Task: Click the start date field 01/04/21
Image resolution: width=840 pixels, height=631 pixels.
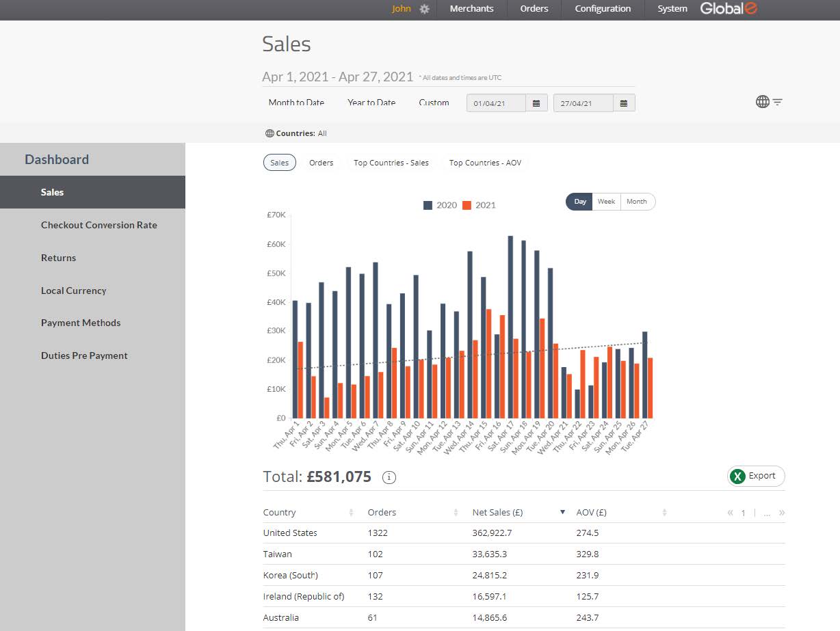Action: pos(497,103)
